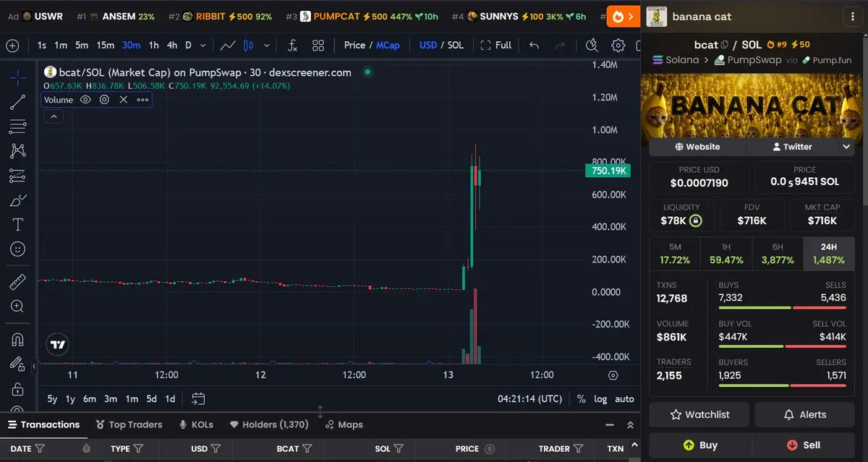Open chart settings gear in top toolbar

pos(618,46)
